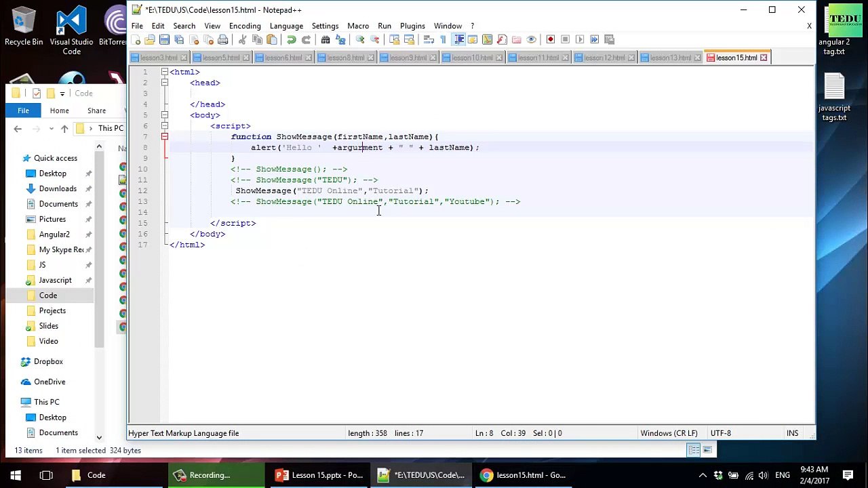Viewport: 868px width, 488px height.
Task: Collapse the function fold on line 7
Action: 164,137
